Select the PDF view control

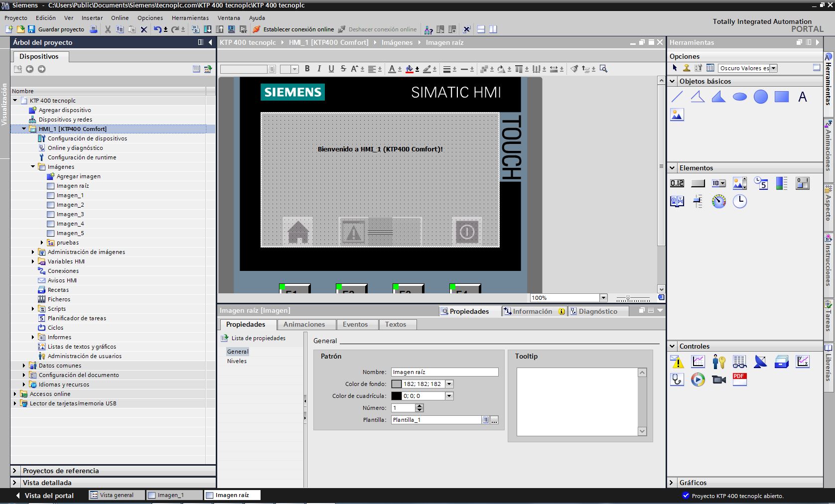740,379
